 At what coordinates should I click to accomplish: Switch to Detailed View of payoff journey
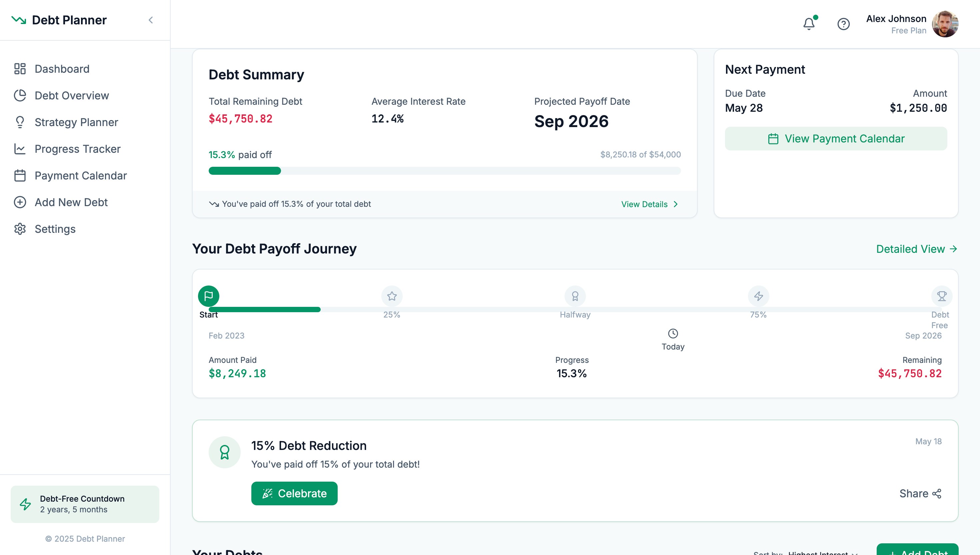[x=916, y=249]
